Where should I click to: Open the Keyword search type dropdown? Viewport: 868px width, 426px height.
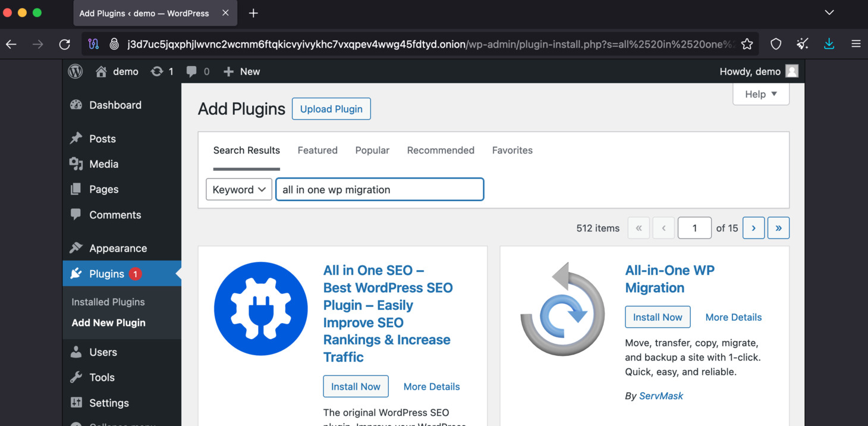pos(239,189)
